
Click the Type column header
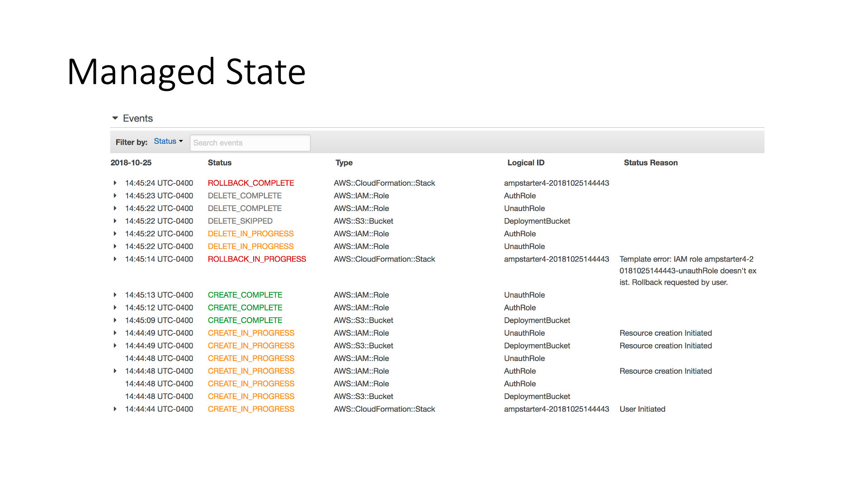(x=344, y=163)
